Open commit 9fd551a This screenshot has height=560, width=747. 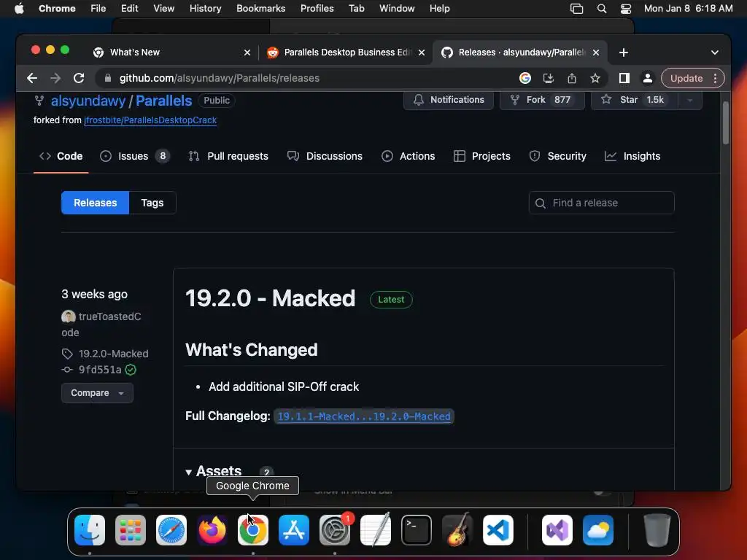[99, 370]
